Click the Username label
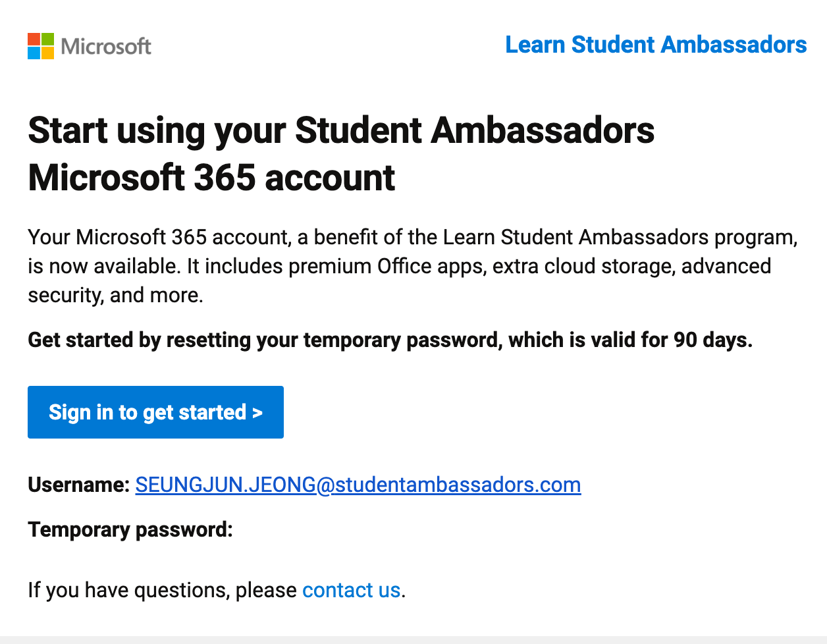Image resolution: width=827 pixels, height=644 pixels. click(79, 485)
